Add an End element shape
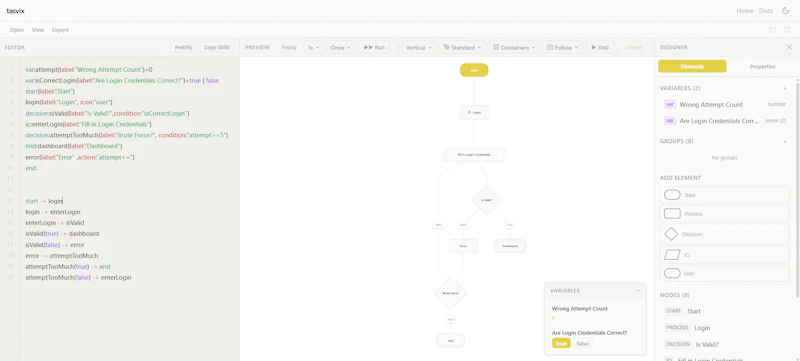Screen dimensions: 800x361 click(x=724, y=273)
